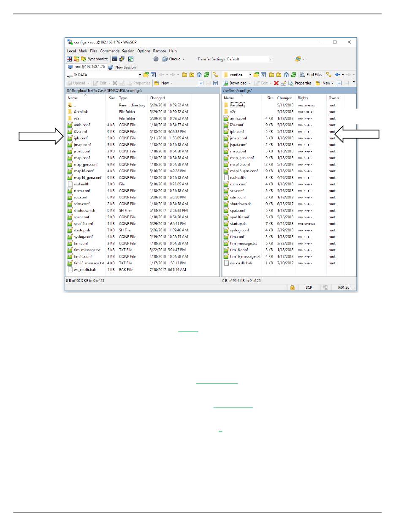Image resolution: width=401 pixels, height=532 pixels.
Task: Select local file ws_ca.db.bak
Action: [x=84, y=270]
